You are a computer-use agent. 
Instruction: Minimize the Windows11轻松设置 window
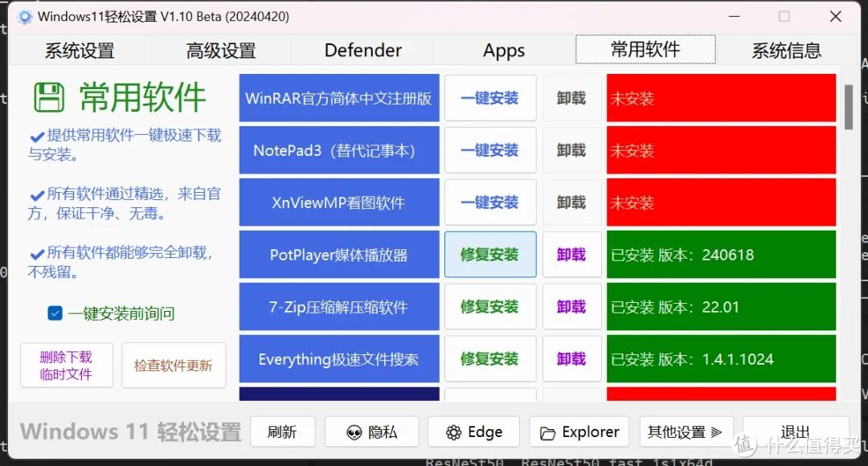734,17
